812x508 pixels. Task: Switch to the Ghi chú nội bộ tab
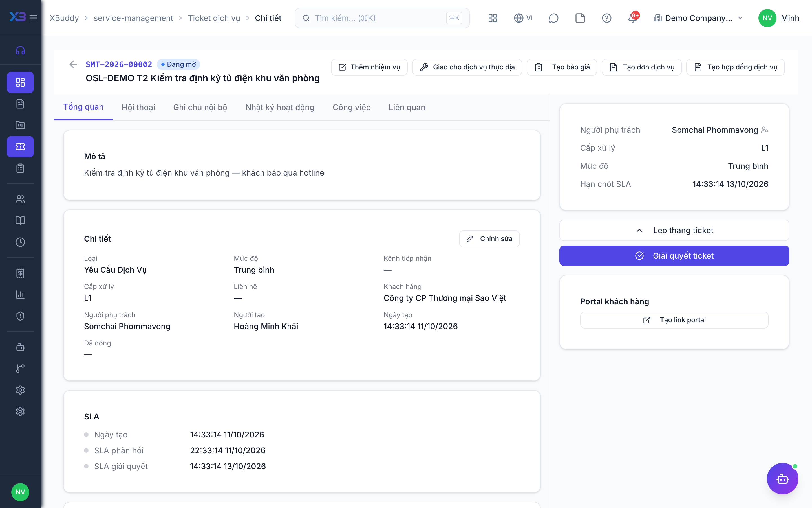200,107
